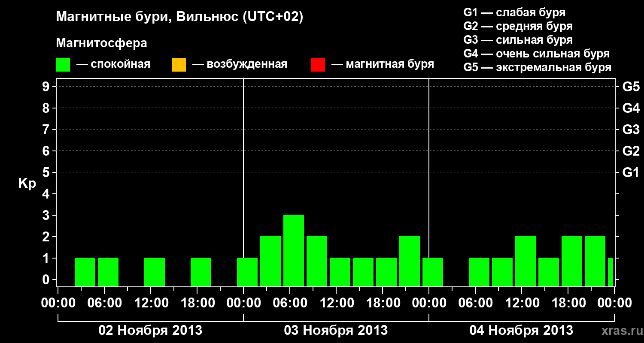Click the tallest Kp 3 bar on 03 Ноября
The height and width of the screenshot is (343, 644).
294,250
